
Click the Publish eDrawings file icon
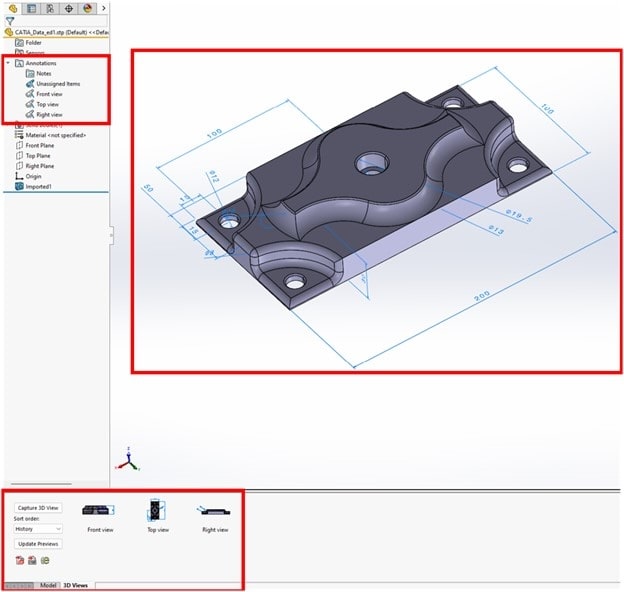click(x=45, y=561)
